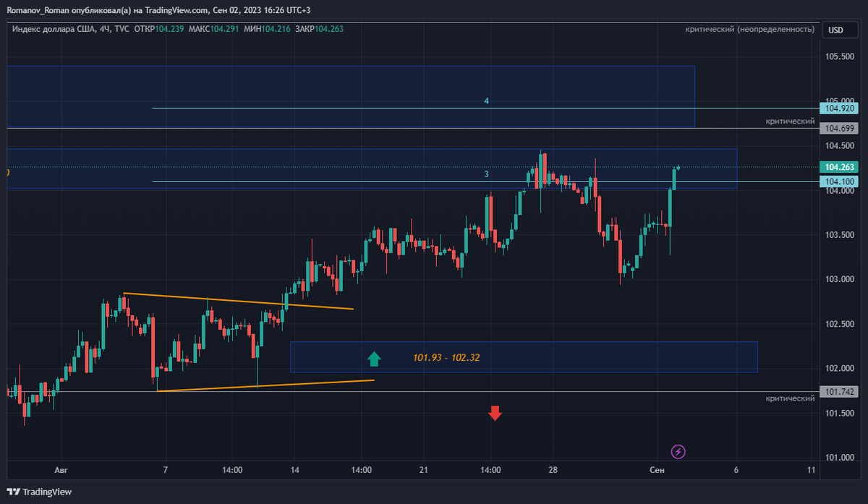Open the TradingView logo link
The image size is (868, 504).
click(x=40, y=492)
